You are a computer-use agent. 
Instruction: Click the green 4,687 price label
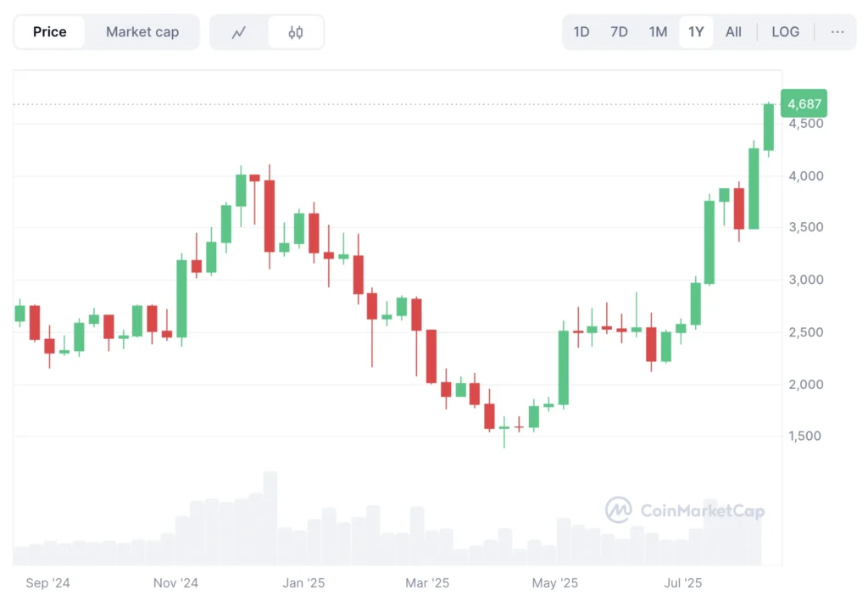(803, 103)
